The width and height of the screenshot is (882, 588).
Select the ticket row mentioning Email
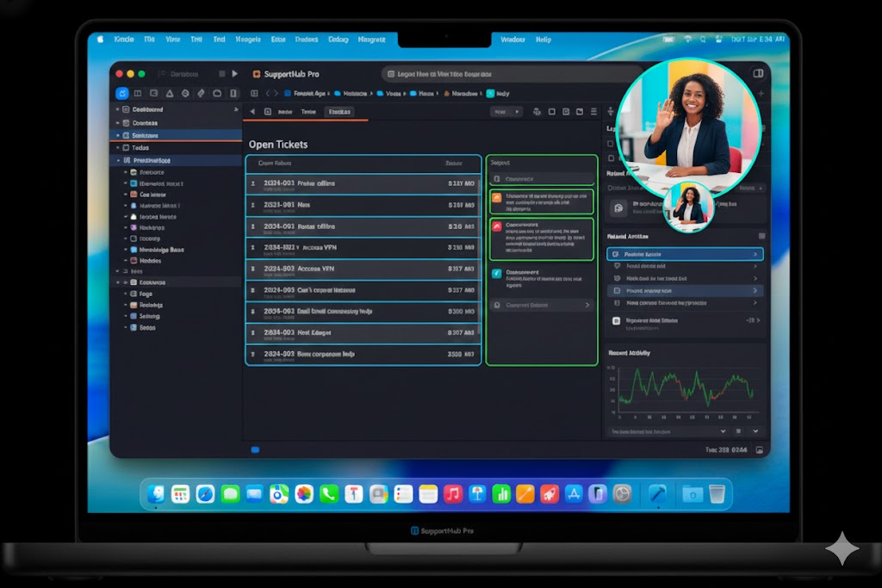coord(363,312)
